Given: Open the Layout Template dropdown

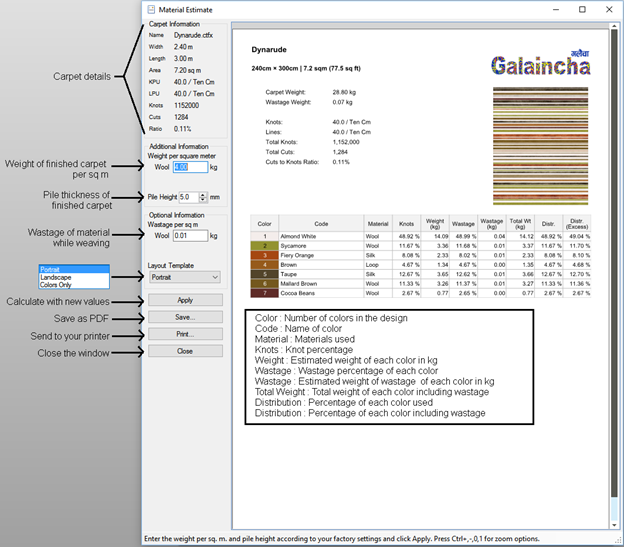Looking at the screenshot, I should coord(184,276).
